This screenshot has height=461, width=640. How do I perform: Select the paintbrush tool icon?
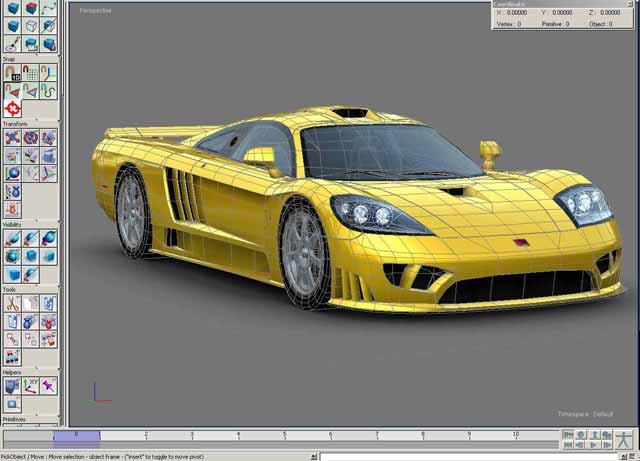(x=12, y=43)
